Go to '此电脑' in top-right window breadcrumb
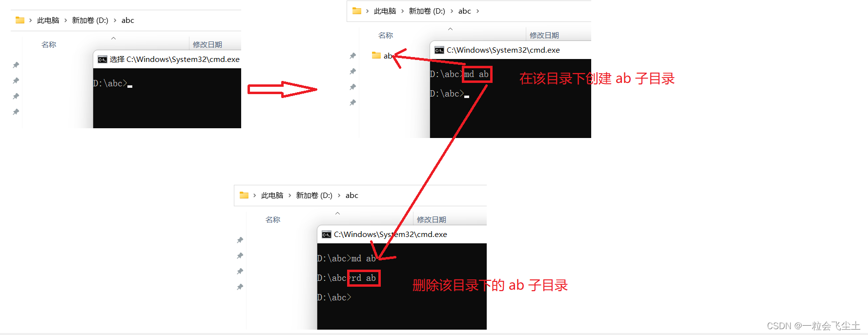868x335 pixels. pos(385,11)
